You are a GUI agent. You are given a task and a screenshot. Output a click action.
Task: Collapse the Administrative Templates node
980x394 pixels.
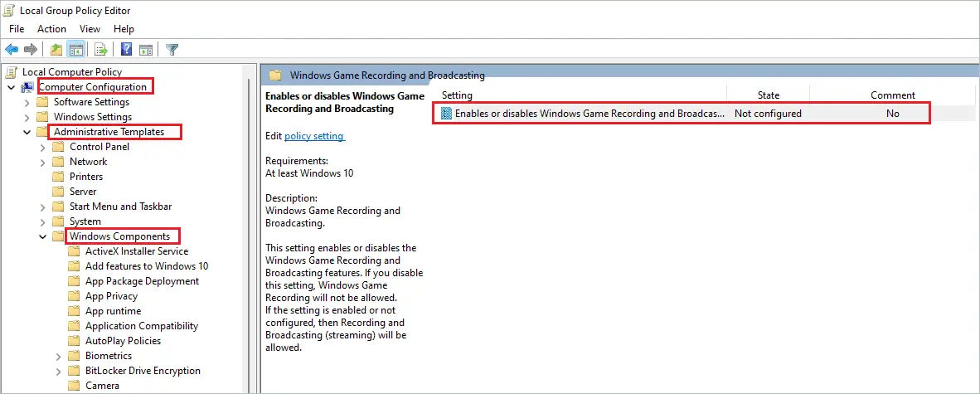pos(27,132)
